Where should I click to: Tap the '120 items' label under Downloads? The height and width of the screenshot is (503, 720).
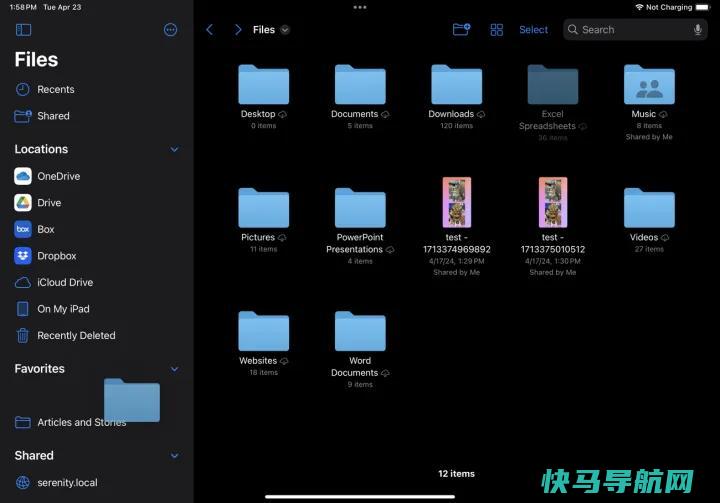pos(456,125)
